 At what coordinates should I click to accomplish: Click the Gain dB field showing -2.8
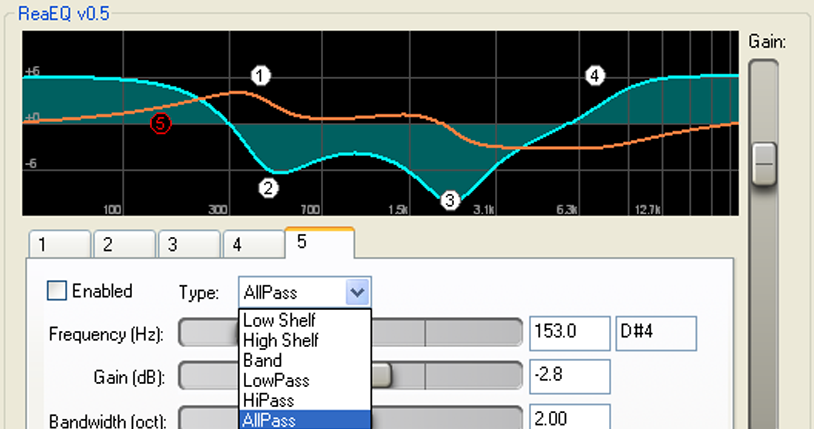(x=569, y=376)
